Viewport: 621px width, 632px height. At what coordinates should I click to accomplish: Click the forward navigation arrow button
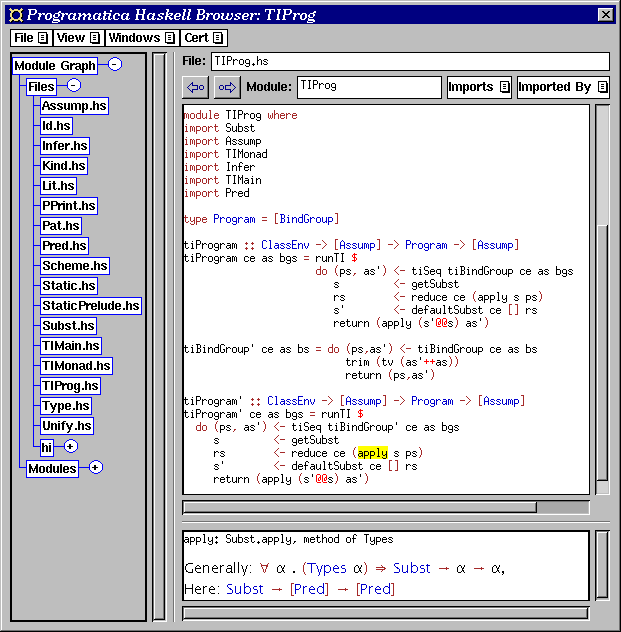[x=226, y=88]
